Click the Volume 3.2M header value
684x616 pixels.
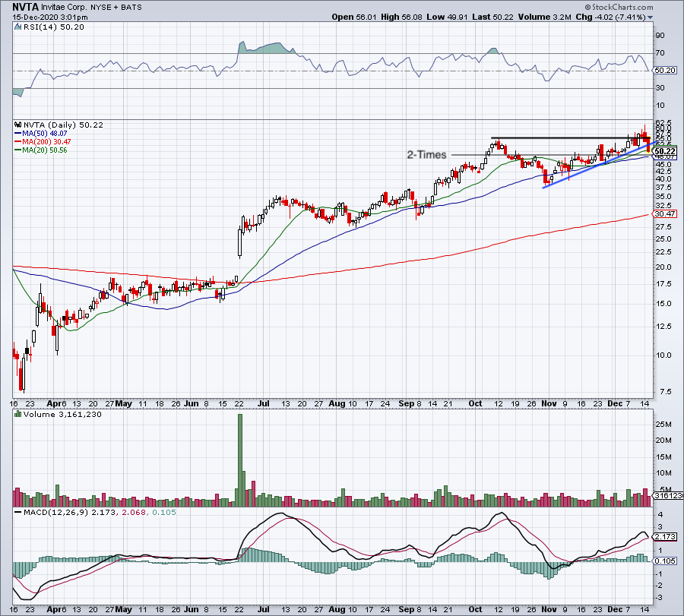[x=544, y=17]
